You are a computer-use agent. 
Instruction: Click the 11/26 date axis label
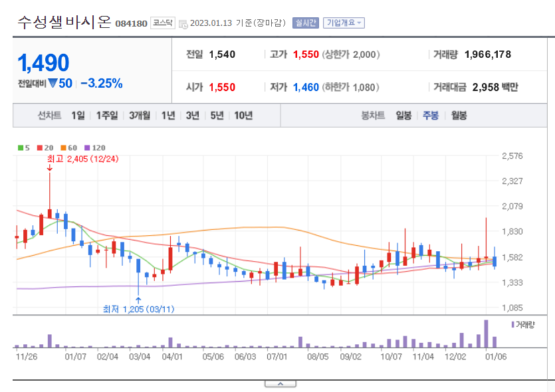pyautogui.click(x=27, y=357)
